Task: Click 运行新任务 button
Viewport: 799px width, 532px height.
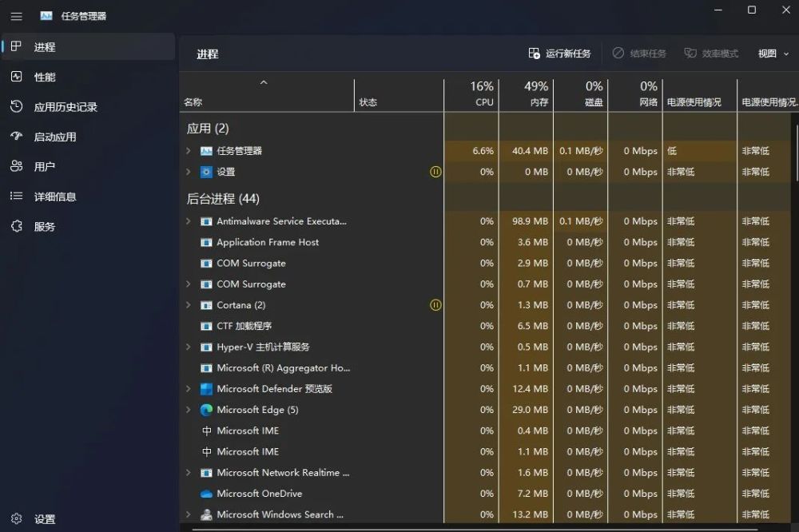Action: click(559, 54)
